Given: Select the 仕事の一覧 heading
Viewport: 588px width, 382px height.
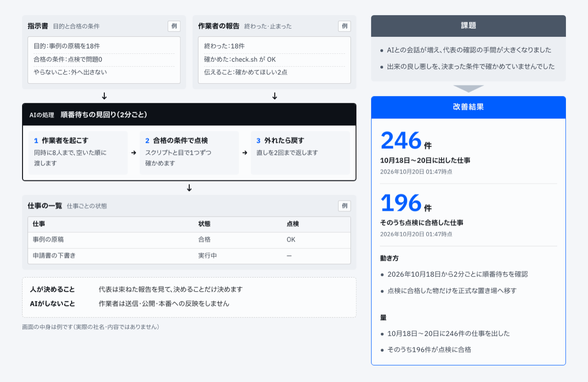Looking at the screenshot, I should click(45, 206).
